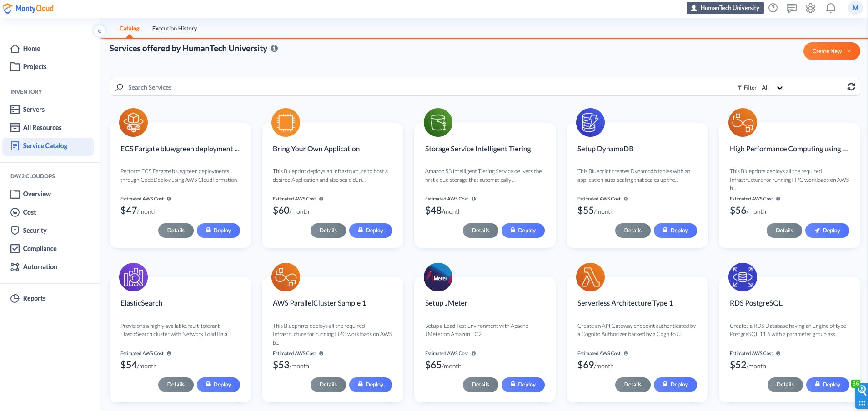Image resolution: width=868 pixels, height=411 pixels.
Task: Deploy the RDS PostgreSQL blueprint
Action: tap(827, 384)
